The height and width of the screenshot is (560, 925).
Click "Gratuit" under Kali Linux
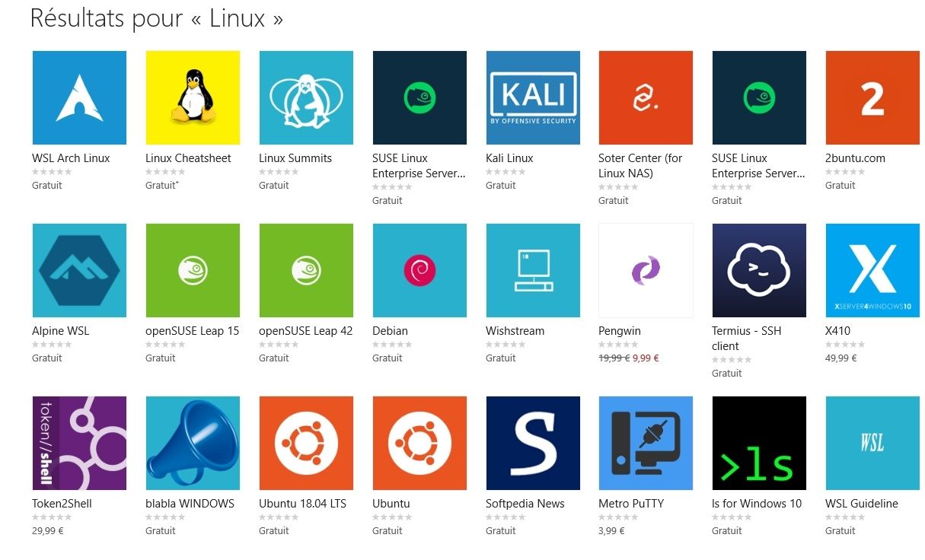tap(501, 186)
